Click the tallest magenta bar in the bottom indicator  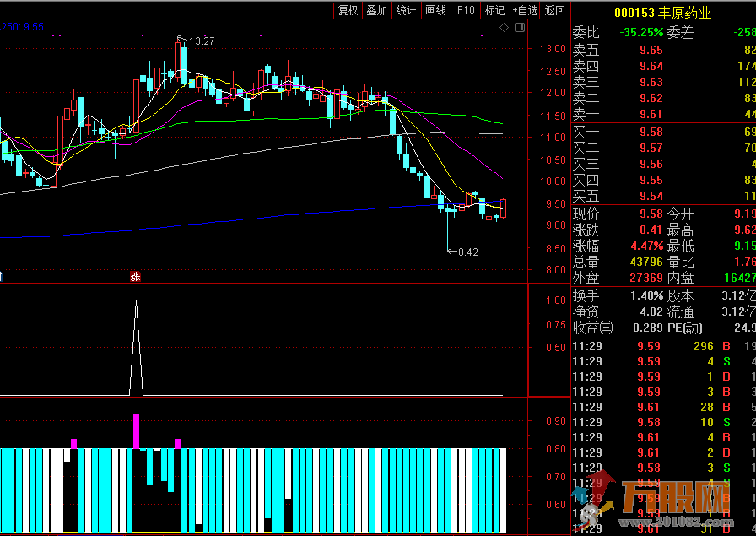tap(137, 431)
